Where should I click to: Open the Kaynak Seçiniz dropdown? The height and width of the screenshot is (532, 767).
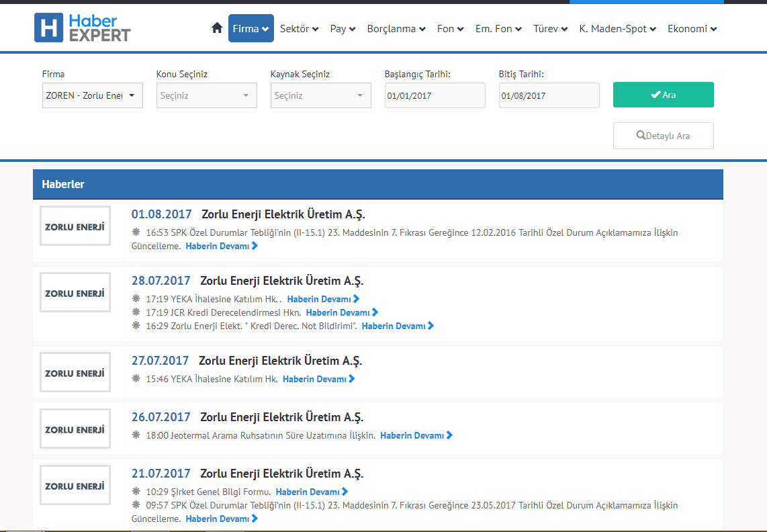321,95
